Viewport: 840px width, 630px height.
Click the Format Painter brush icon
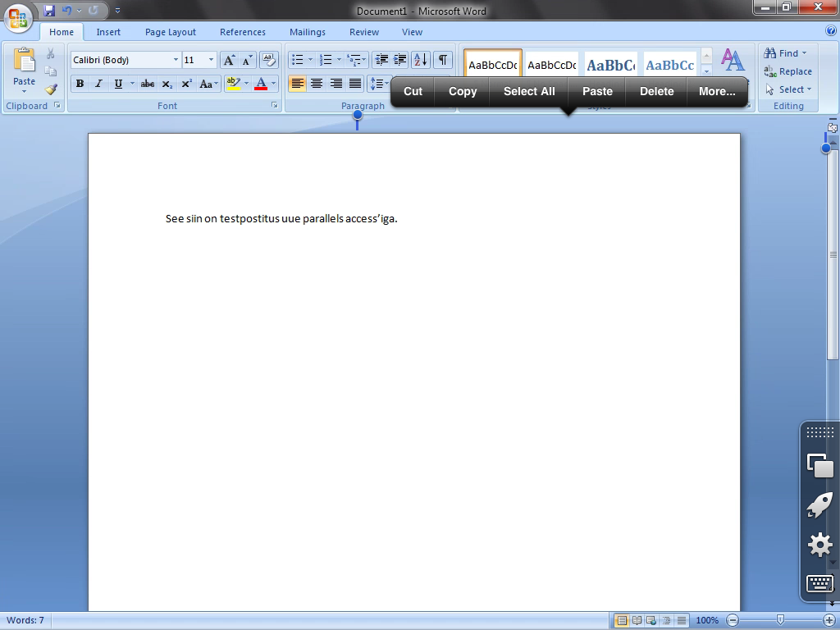coord(51,89)
